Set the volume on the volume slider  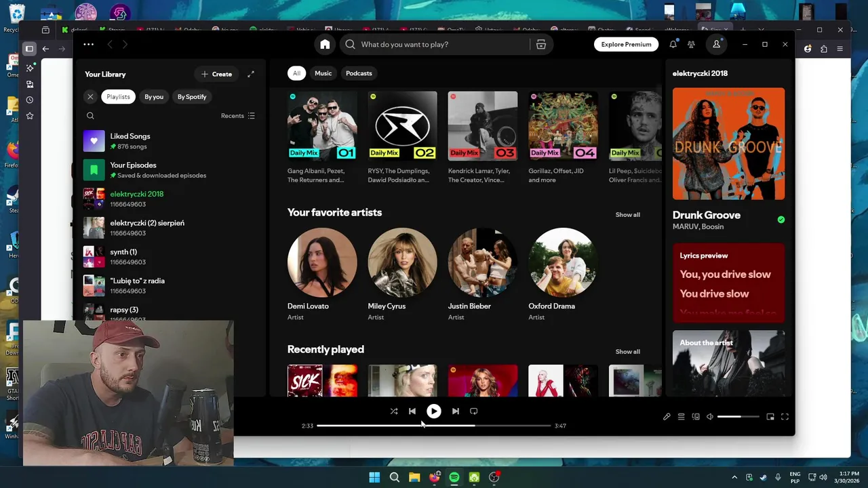(x=738, y=417)
